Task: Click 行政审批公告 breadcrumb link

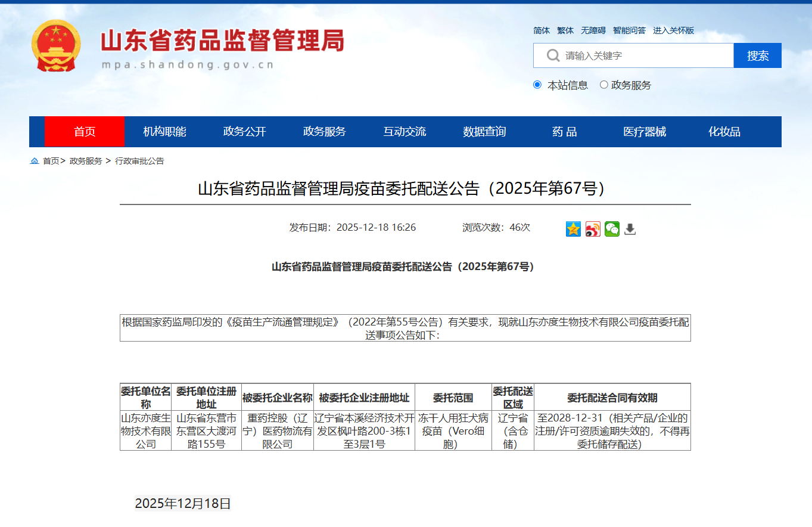Action: pyautogui.click(x=139, y=161)
